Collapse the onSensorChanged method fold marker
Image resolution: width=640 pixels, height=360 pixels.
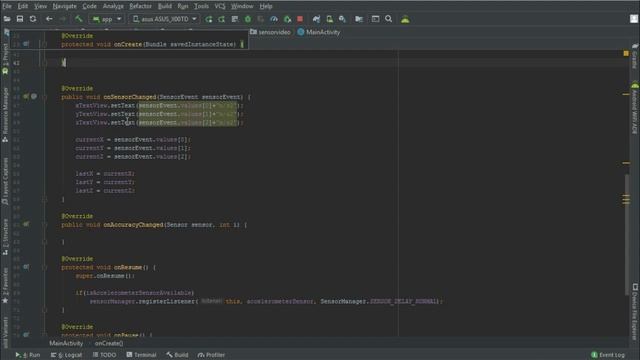pos(44,97)
